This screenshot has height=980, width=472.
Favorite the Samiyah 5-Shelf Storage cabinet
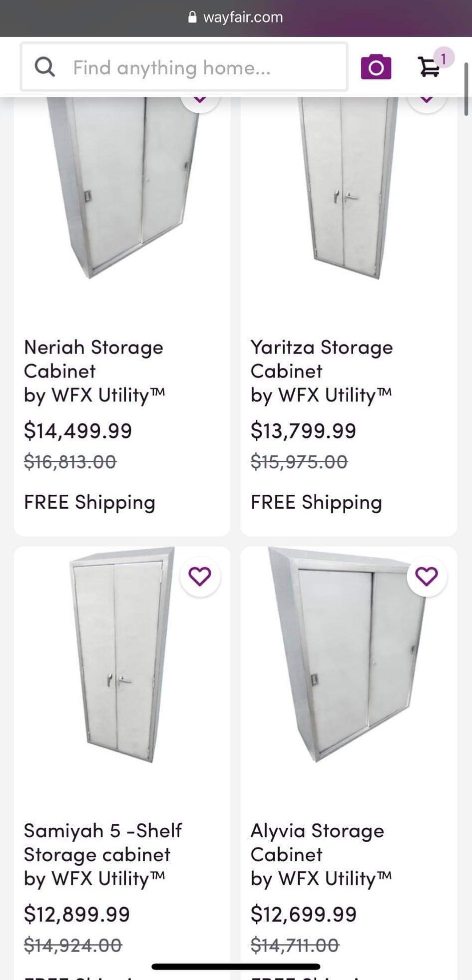pyautogui.click(x=200, y=576)
